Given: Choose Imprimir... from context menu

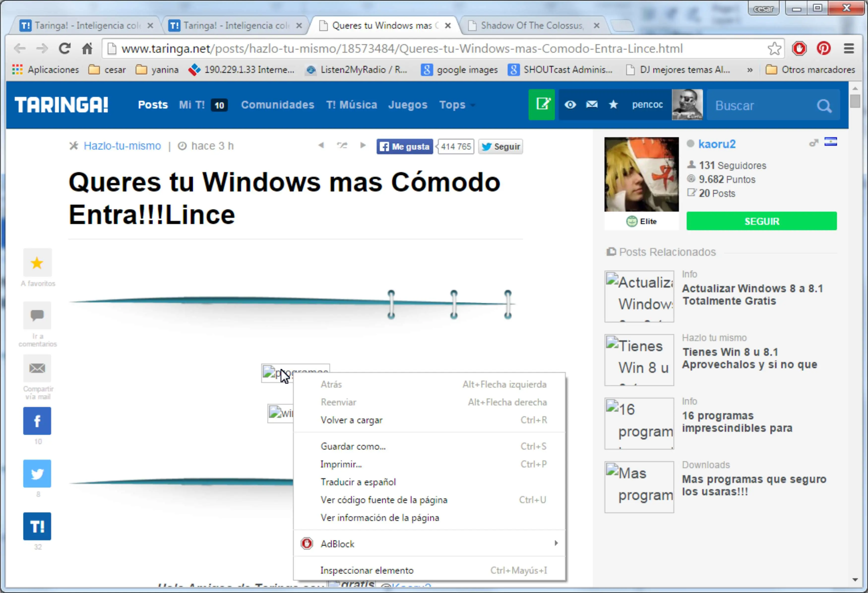Looking at the screenshot, I should tap(429, 464).
